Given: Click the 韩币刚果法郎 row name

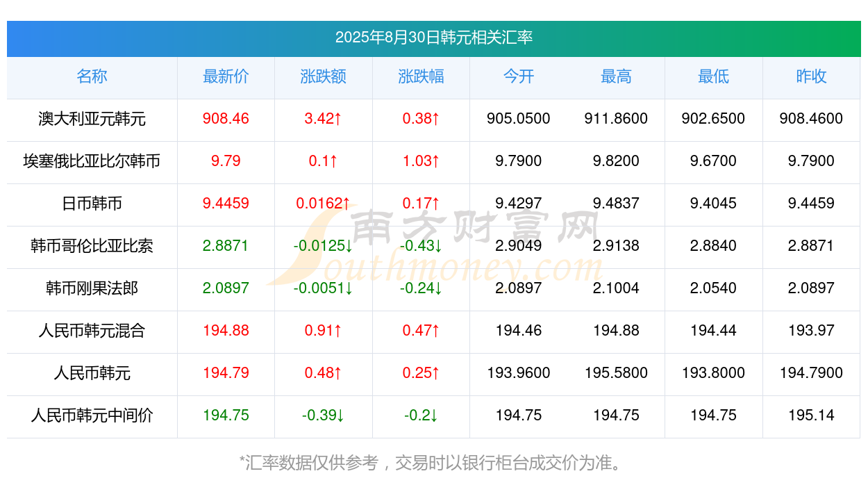Looking at the screenshot, I should (x=92, y=288).
